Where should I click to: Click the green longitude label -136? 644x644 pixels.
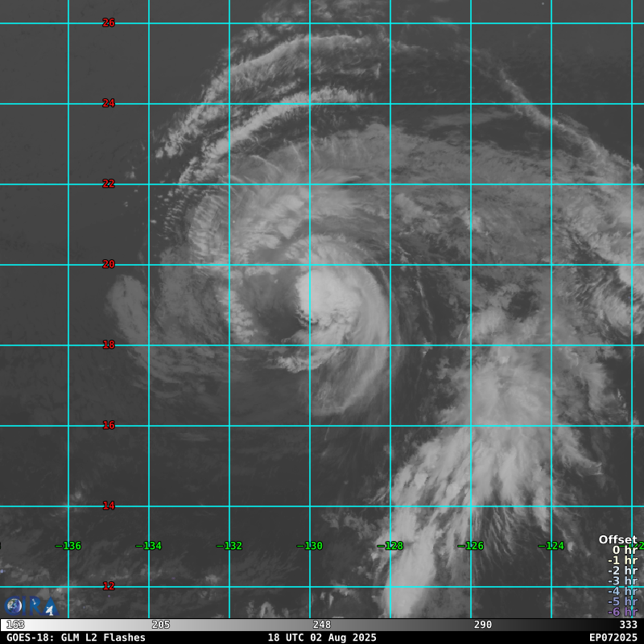pyautogui.click(x=68, y=546)
